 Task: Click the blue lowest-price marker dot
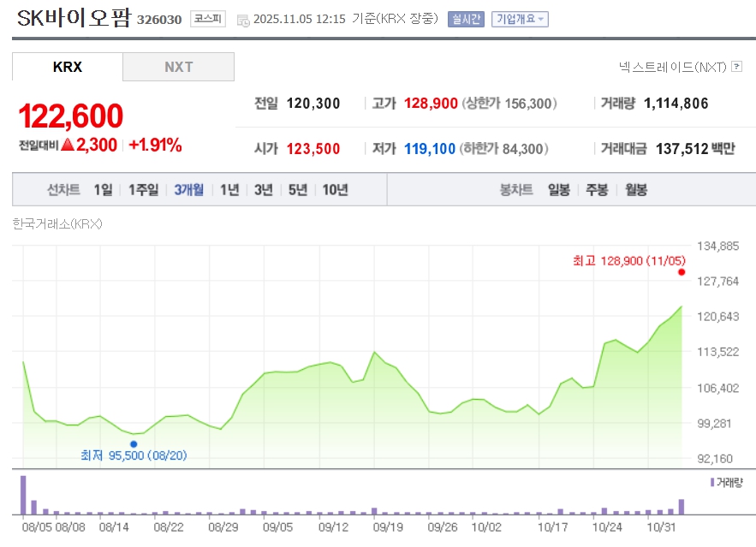134,443
